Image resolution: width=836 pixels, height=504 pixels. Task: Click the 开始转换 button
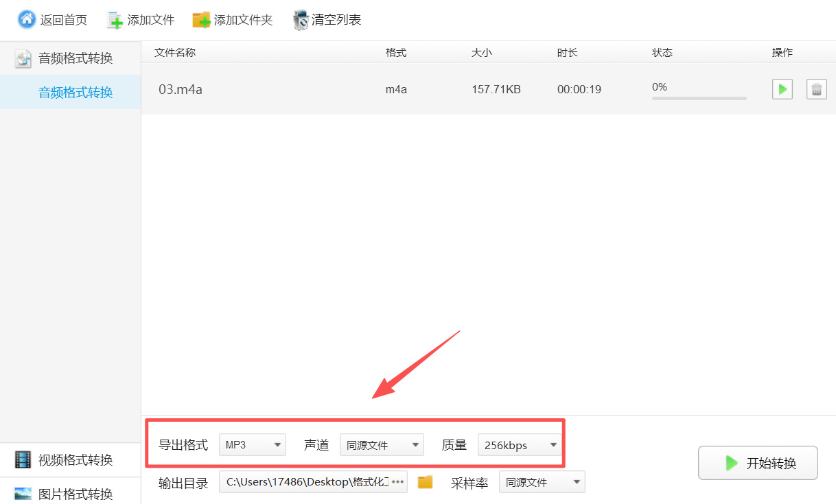tap(758, 463)
